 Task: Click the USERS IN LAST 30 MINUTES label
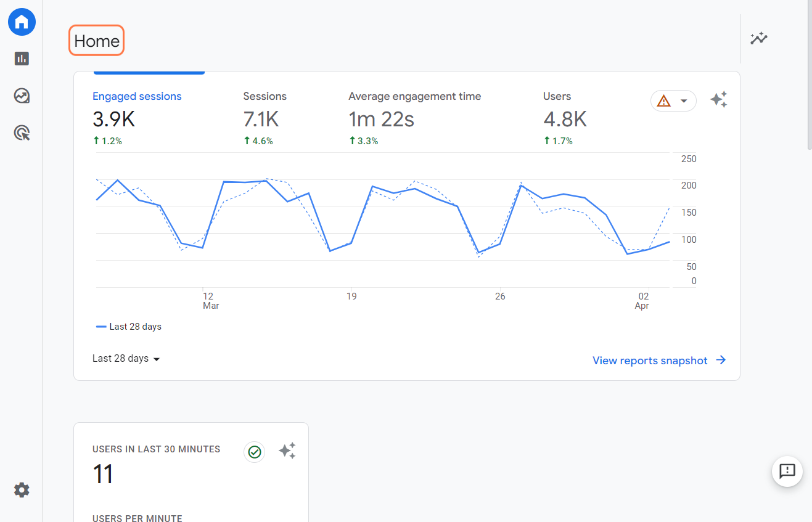[156, 449]
